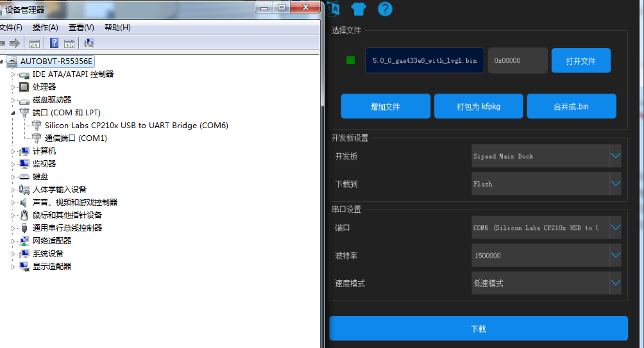Toggle the green file enable checkbox
644x348 pixels.
point(350,60)
